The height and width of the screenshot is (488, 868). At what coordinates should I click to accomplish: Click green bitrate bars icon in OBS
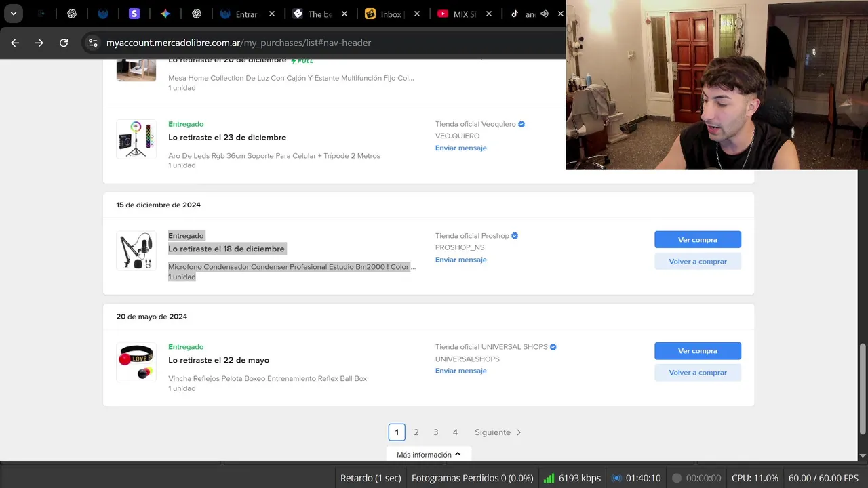click(549, 478)
